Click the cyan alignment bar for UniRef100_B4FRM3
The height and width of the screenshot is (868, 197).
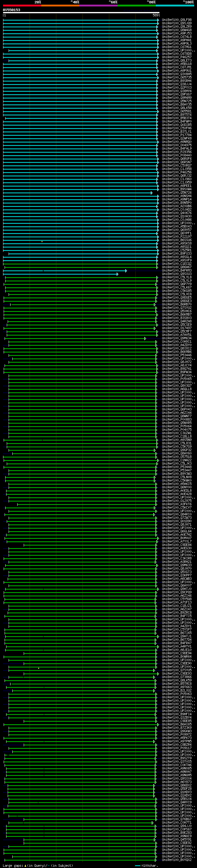click(65, 271)
